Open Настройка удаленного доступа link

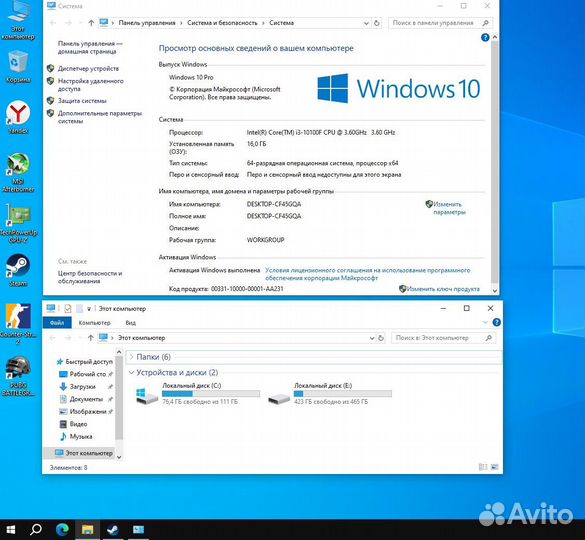click(90, 85)
